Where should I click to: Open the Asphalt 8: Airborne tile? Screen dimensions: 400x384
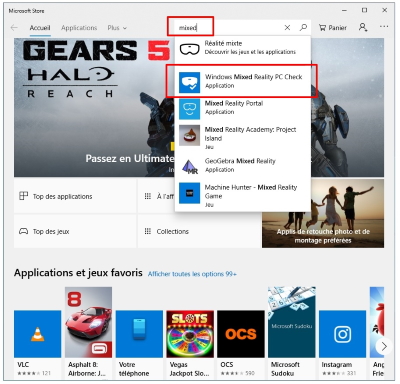88,332
